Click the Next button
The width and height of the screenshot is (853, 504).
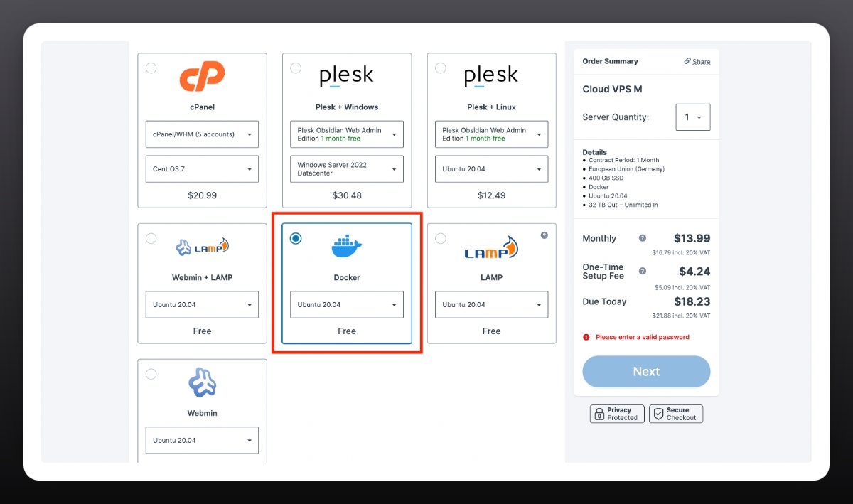pos(646,372)
